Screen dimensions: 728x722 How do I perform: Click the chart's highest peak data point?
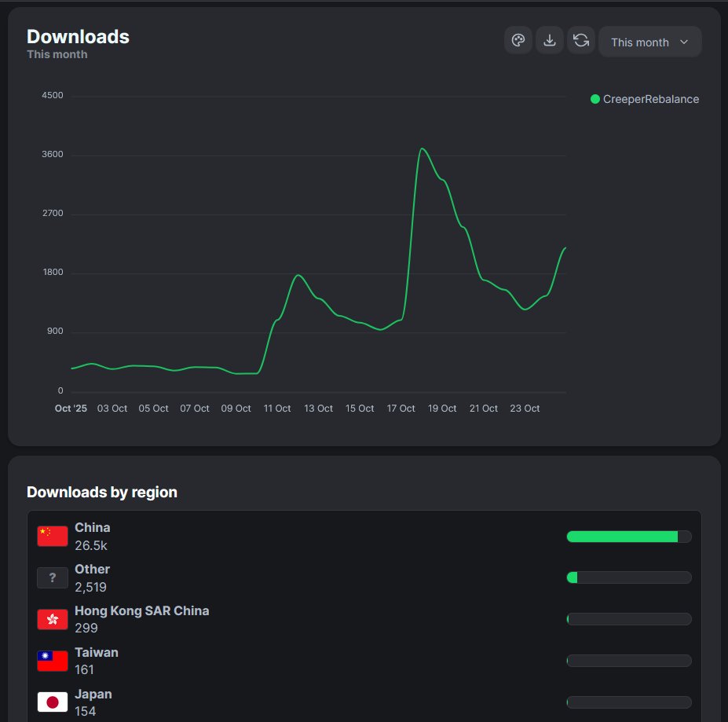[423, 148]
